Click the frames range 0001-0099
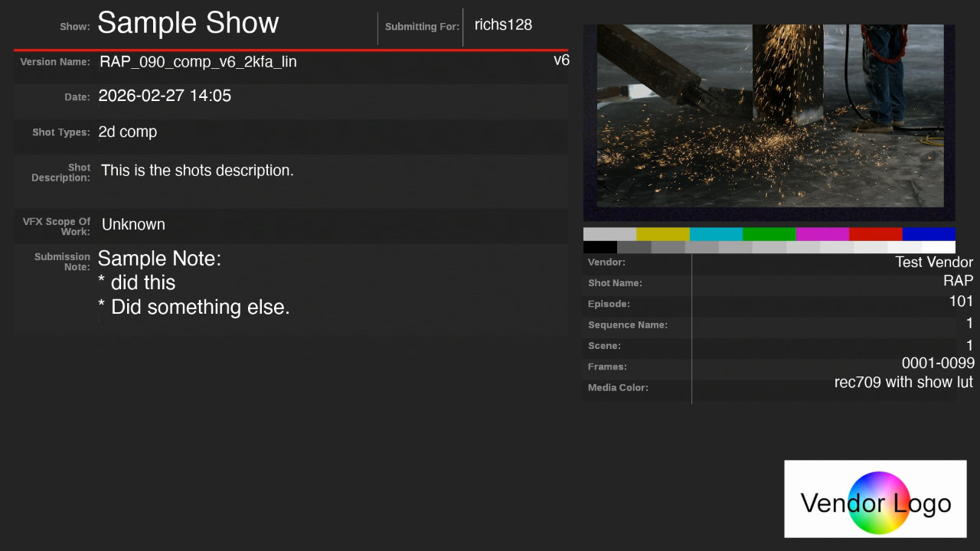Image resolution: width=980 pixels, height=551 pixels. tap(938, 364)
